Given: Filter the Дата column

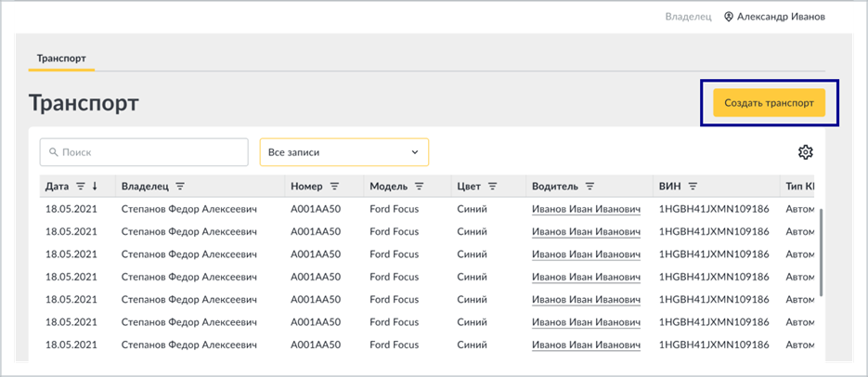Looking at the screenshot, I should click(80, 187).
